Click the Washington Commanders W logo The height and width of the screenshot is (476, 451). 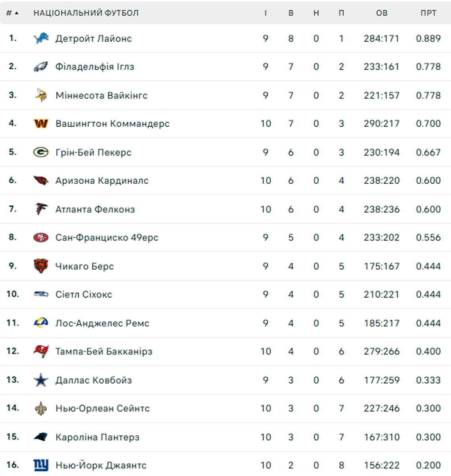click(x=41, y=124)
